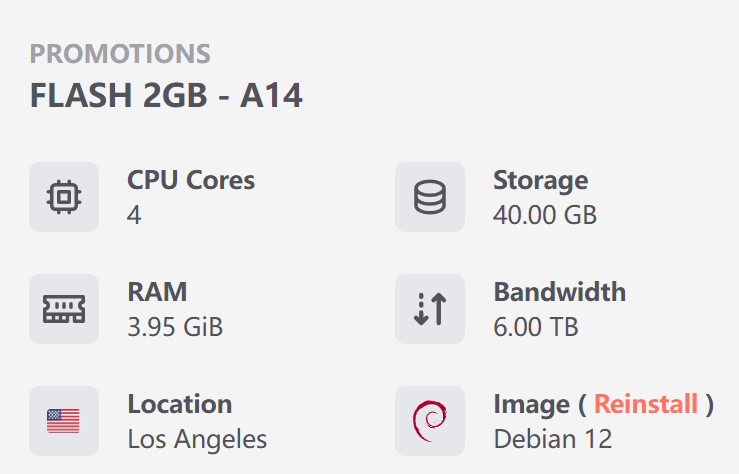Click the CPU Cores label
Image resolution: width=739 pixels, height=474 pixels.
[191, 180]
